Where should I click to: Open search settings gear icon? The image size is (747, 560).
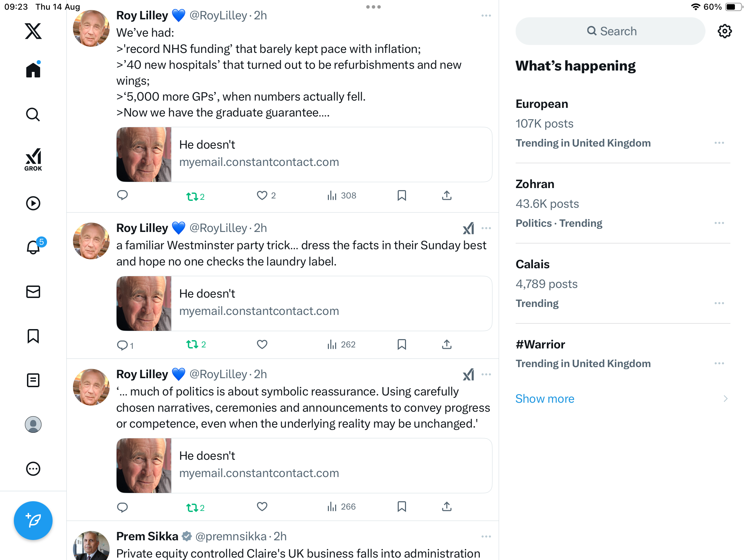[x=725, y=31]
